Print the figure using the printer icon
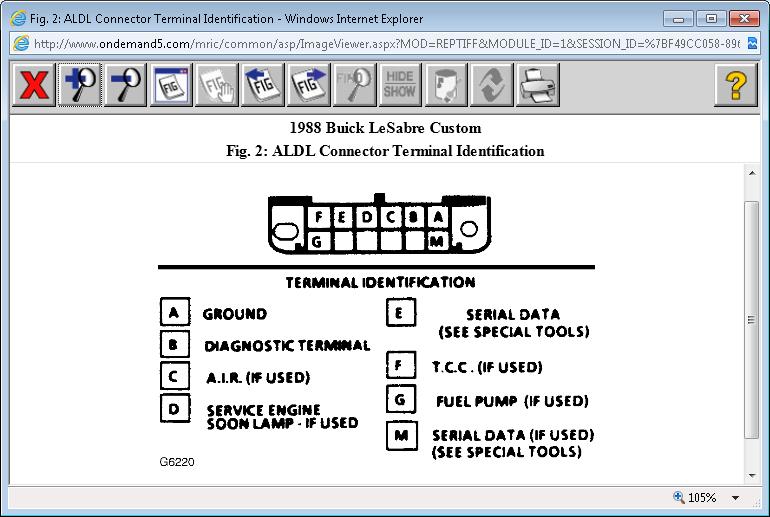This screenshot has width=770, height=517. click(x=537, y=85)
